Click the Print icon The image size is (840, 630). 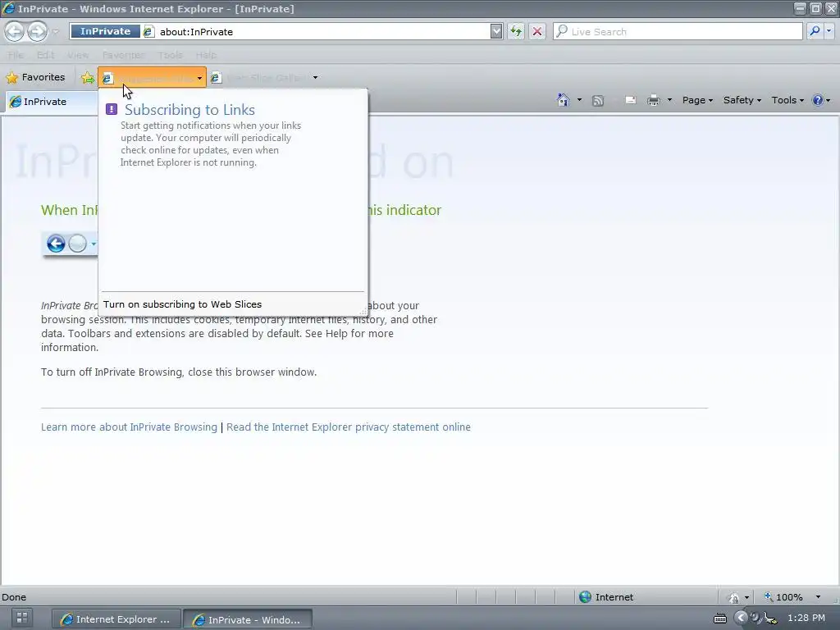(x=653, y=100)
